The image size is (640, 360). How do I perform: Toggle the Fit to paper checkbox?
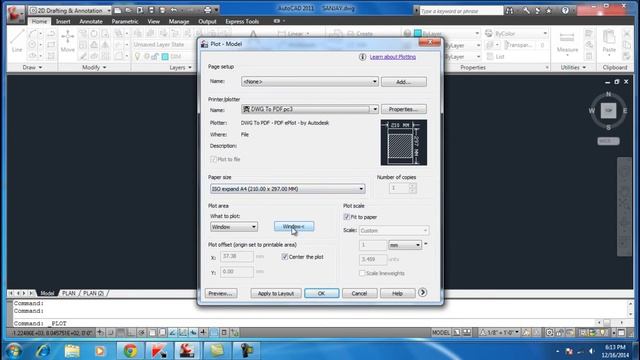(347, 217)
